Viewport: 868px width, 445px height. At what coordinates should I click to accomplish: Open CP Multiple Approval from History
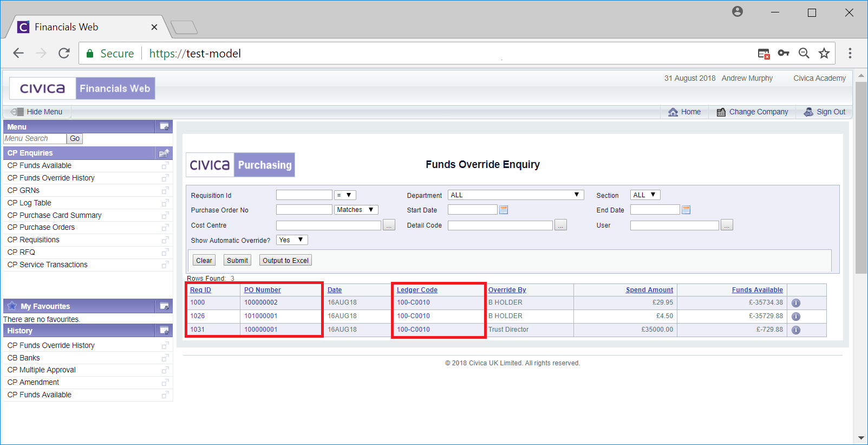41,370
